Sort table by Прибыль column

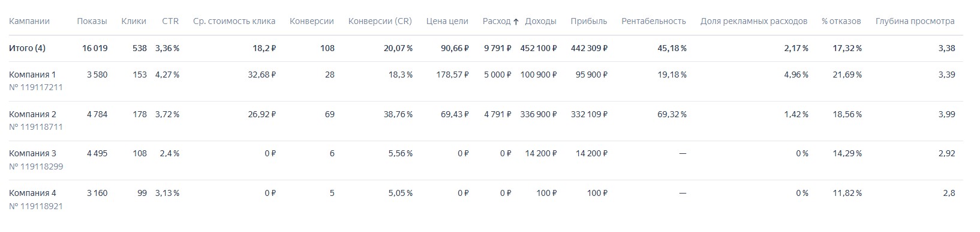(x=589, y=21)
